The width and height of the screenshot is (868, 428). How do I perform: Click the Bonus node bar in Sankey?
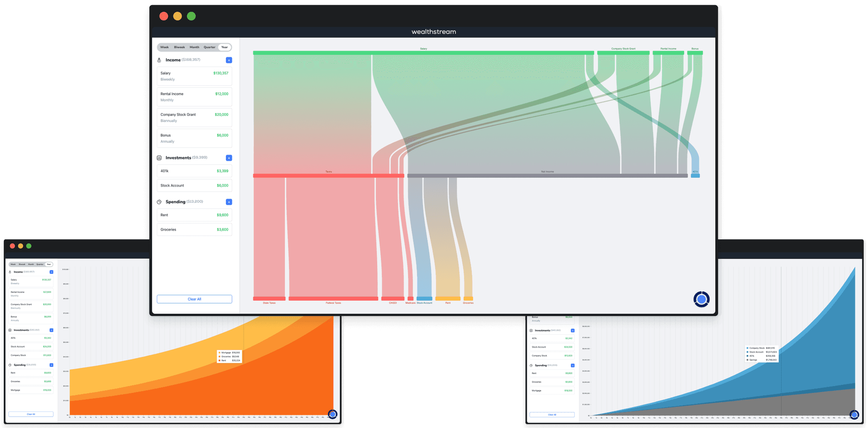[x=695, y=53]
